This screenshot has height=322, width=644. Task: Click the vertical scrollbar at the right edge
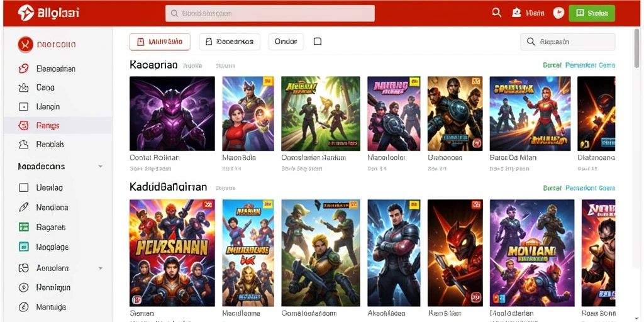point(637,47)
